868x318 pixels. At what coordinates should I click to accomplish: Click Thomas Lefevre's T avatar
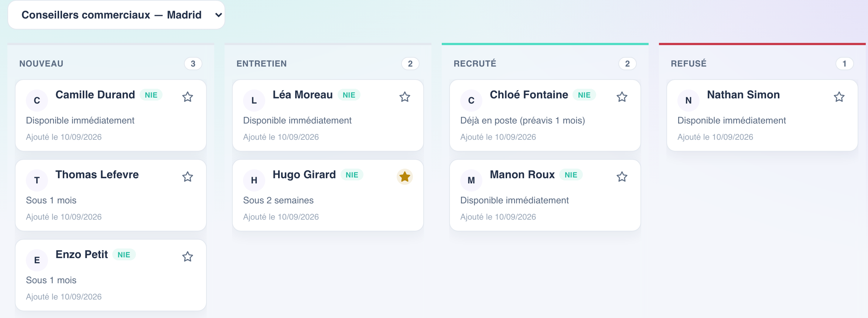37,180
